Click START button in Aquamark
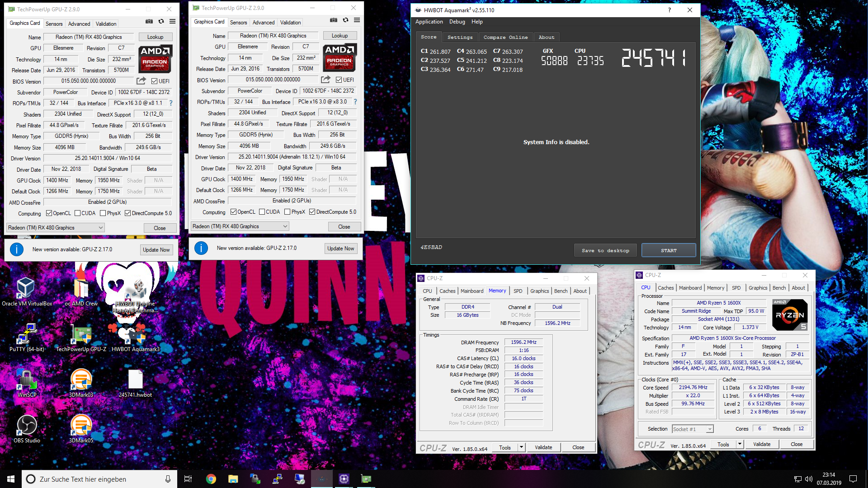This screenshot has width=868, height=488. 669,250
